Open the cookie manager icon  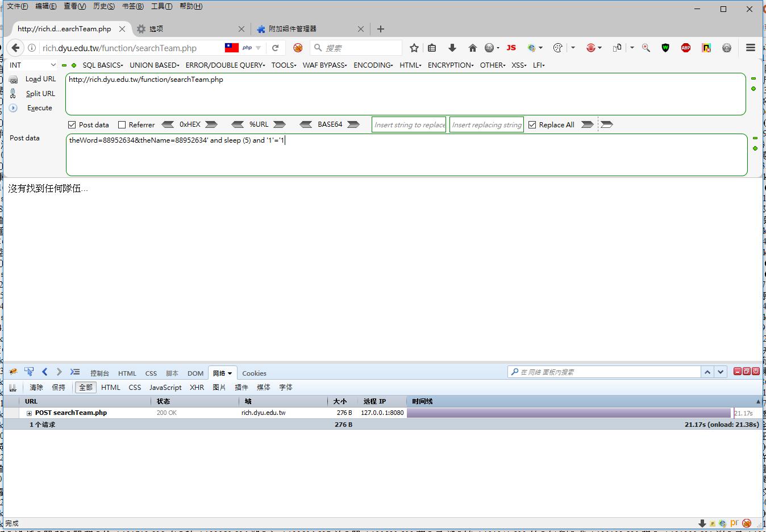tap(558, 48)
